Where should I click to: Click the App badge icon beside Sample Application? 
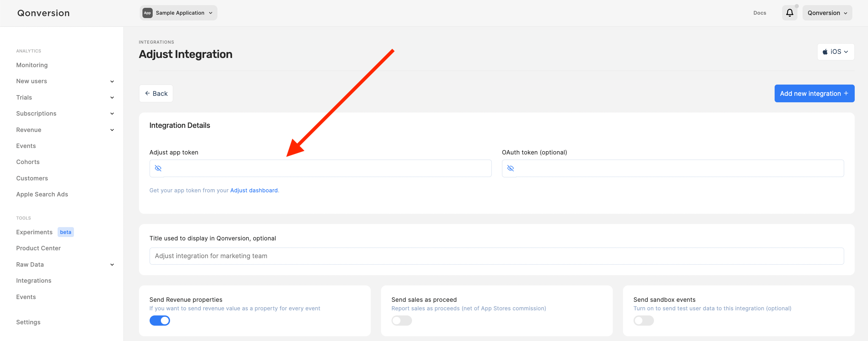147,13
